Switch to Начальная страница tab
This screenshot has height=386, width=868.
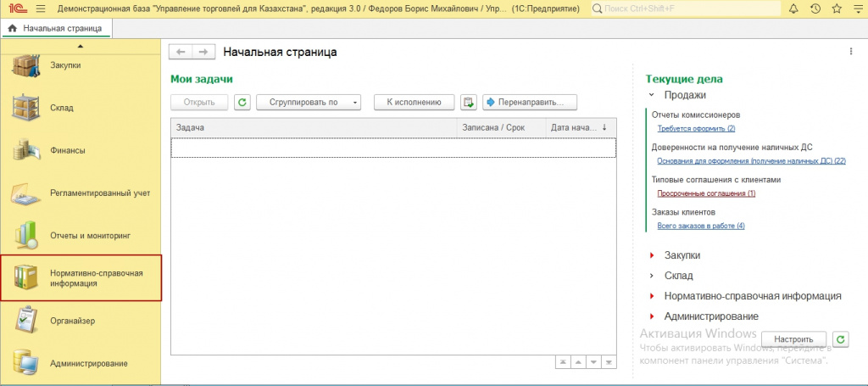(x=56, y=28)
